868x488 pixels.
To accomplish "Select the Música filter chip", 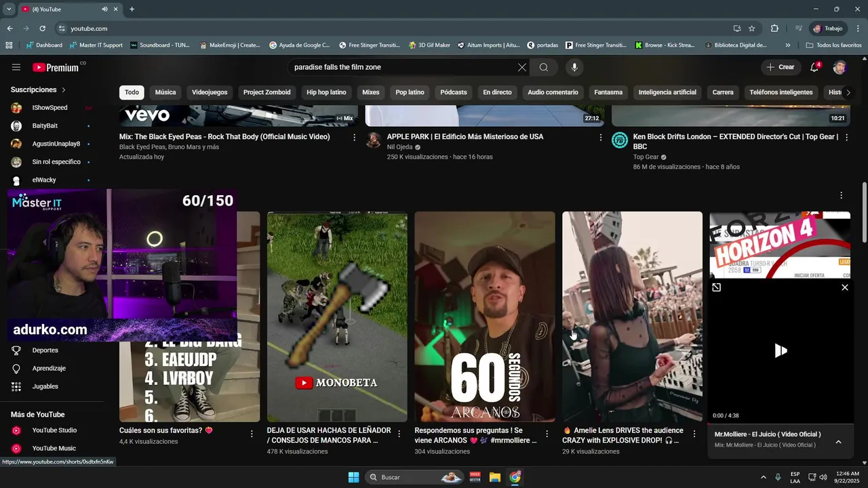I will tap(165, 92).
